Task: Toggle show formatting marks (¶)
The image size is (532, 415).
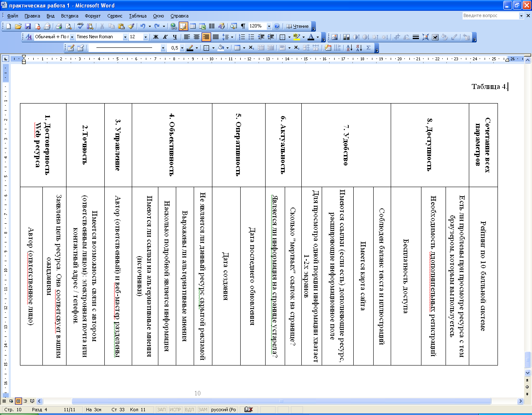Action: point(243,26)
